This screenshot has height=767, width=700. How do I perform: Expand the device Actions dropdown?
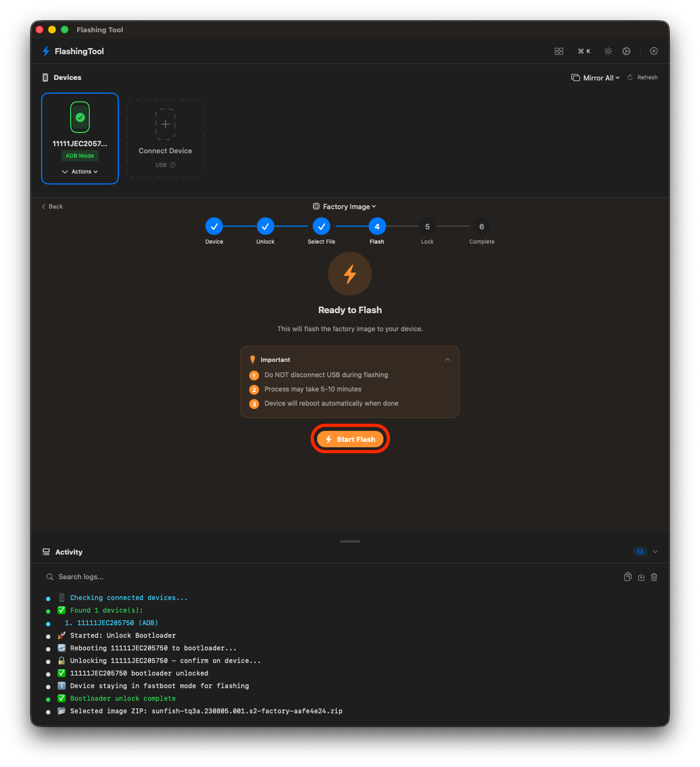[80, 171]
